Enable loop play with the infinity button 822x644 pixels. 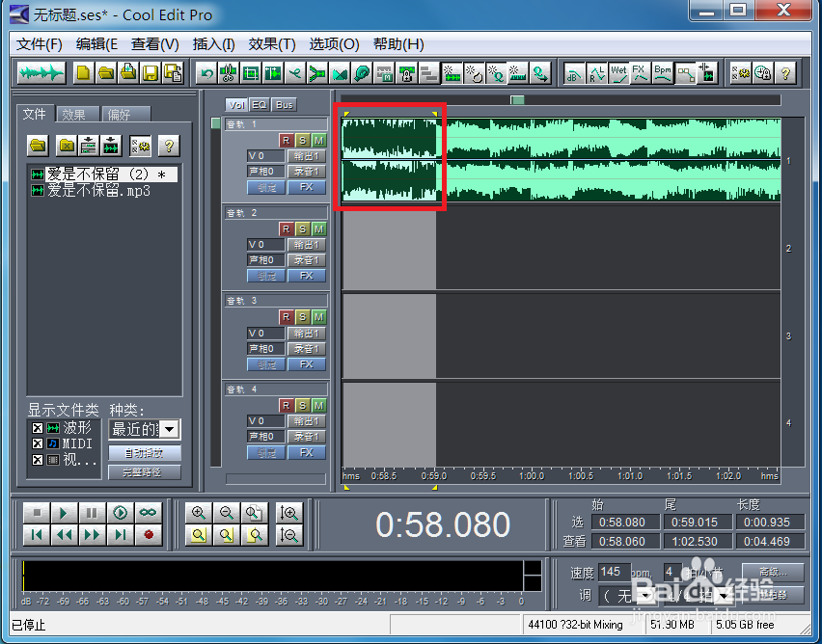[x=149, y=513]
